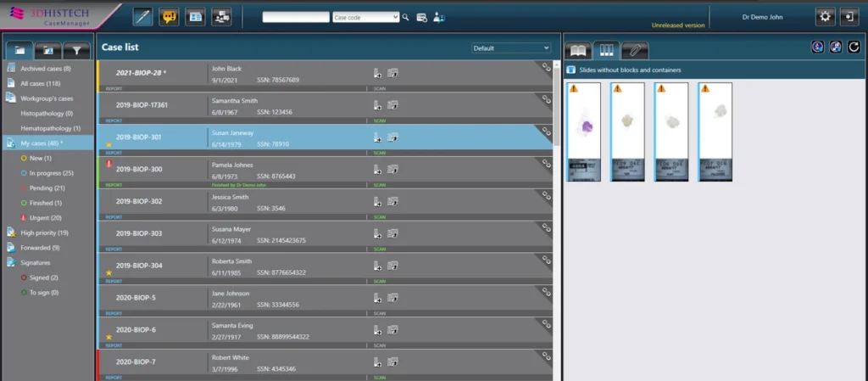The image size is (868, 381).
Task: Click the magnifier search icon
Action: pos(406,17)
